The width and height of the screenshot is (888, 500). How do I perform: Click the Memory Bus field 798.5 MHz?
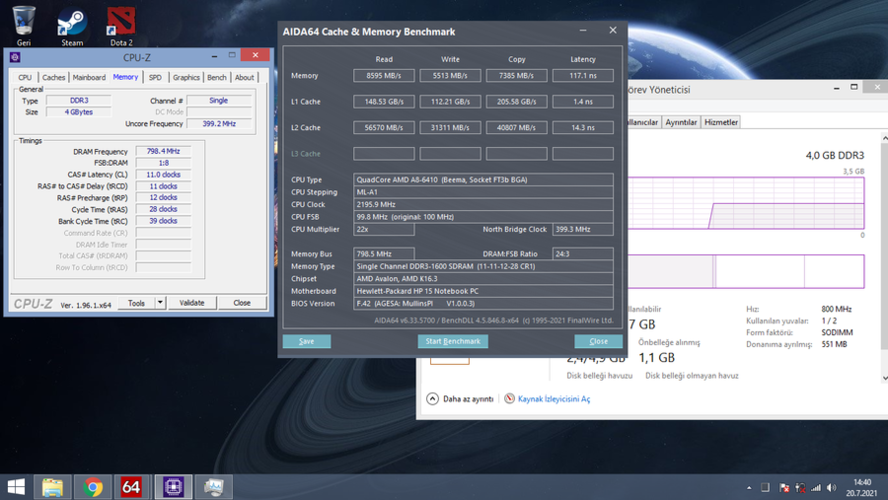pos(383,254)
